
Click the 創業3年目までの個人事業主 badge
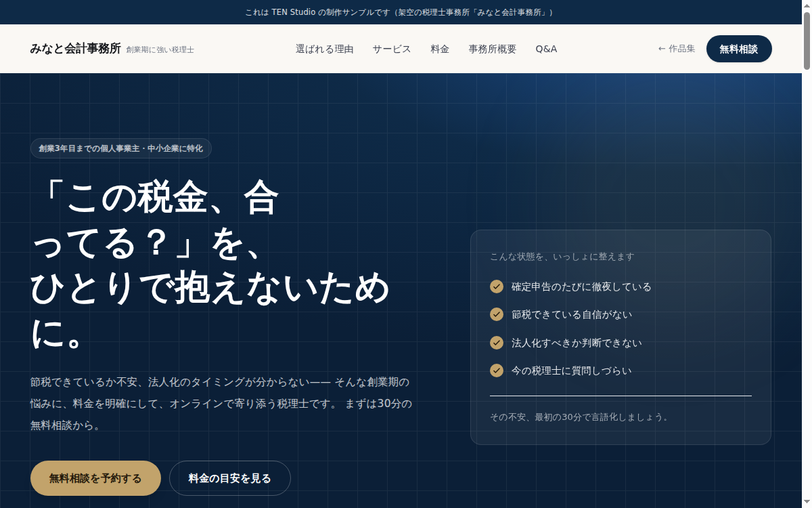121,148
